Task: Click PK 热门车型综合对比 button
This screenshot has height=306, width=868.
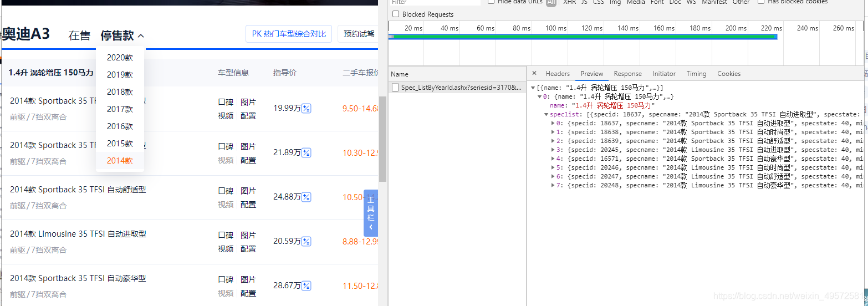Action: coord(289,34)
